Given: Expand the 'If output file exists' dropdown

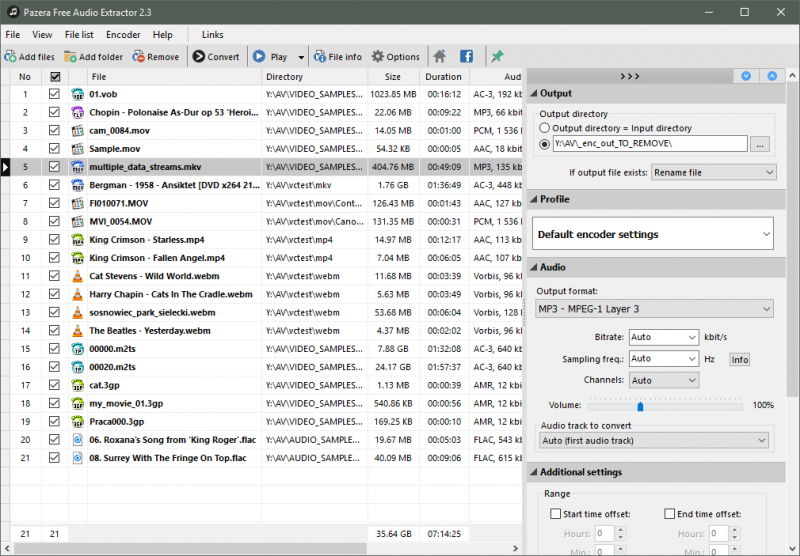Looking at the screenshot, I should (x=713, y=173).
